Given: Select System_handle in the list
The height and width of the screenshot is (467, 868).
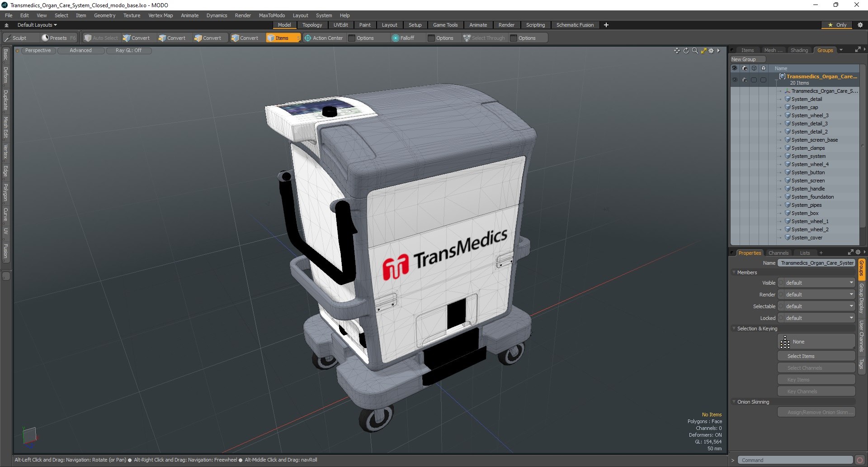Looking at the screenshot, I should coord(808,189).
